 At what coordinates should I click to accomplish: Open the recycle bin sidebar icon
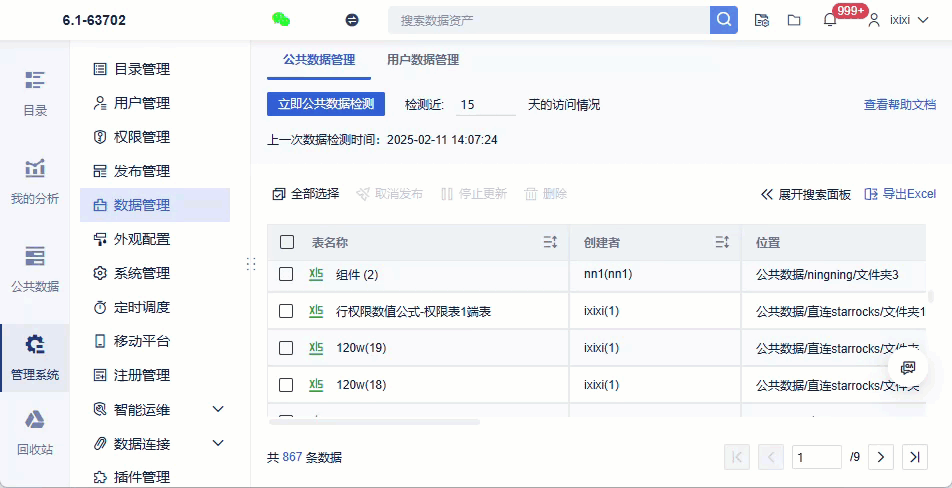click(x=35, y=430)
